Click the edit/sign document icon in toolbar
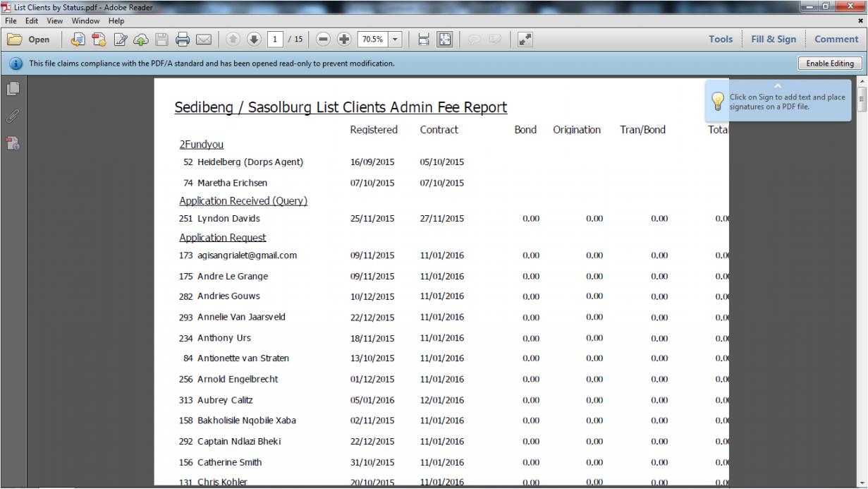 [120, 40]
